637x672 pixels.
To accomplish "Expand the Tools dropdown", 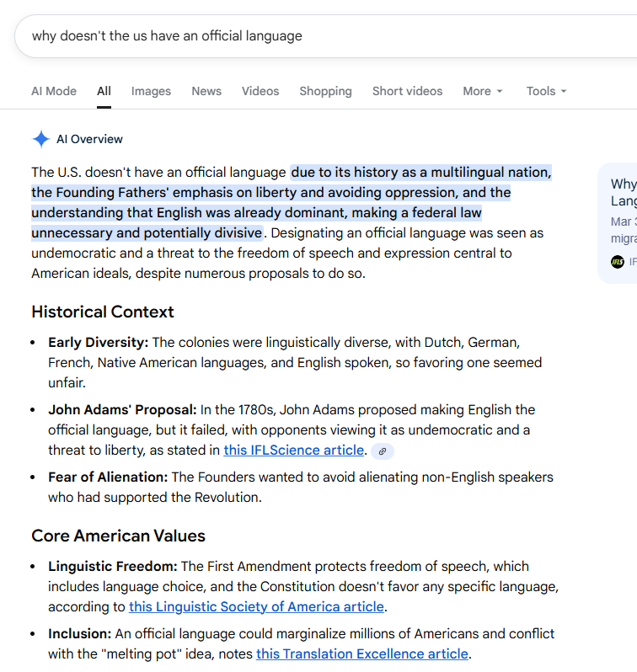I will tap(546, 91).
